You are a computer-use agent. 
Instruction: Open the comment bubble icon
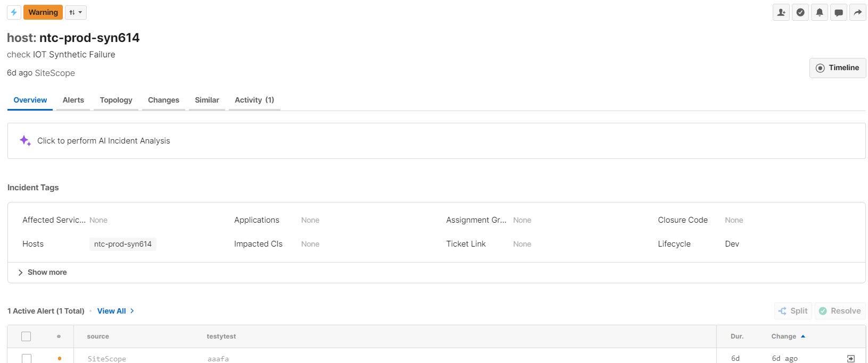pyautogui.click(x=839, y=12)
